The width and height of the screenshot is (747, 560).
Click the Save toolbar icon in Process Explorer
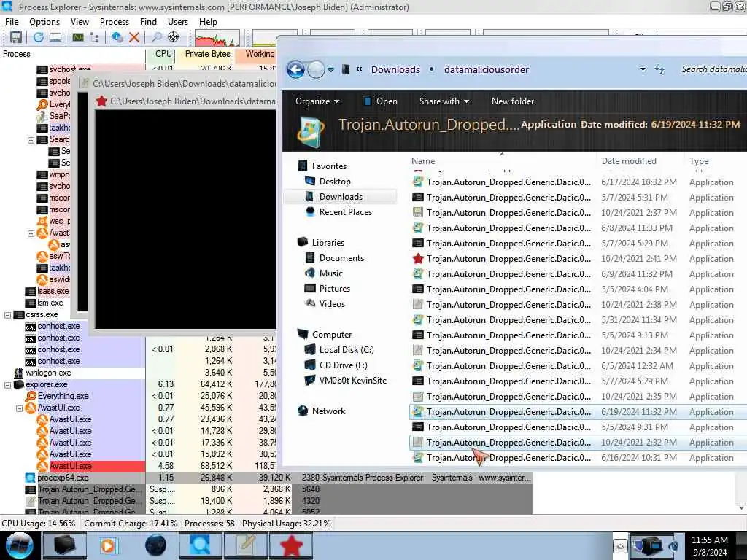[x=16, y=37]
